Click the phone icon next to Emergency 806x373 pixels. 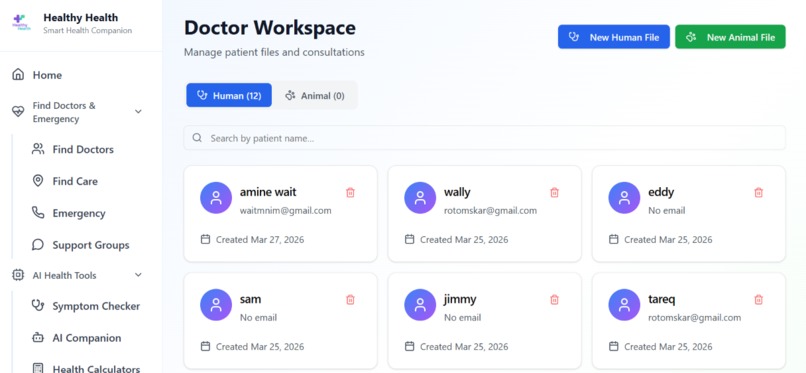click(x=38, y=213)
